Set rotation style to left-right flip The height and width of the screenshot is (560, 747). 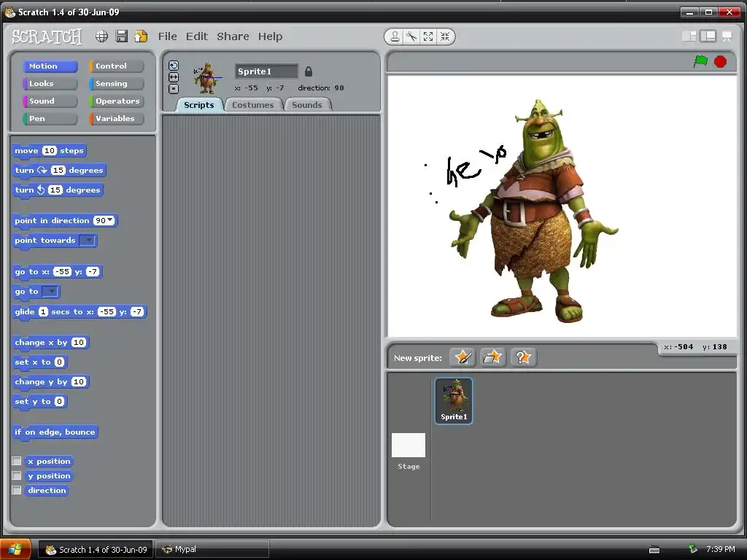(x=174, y=77)
